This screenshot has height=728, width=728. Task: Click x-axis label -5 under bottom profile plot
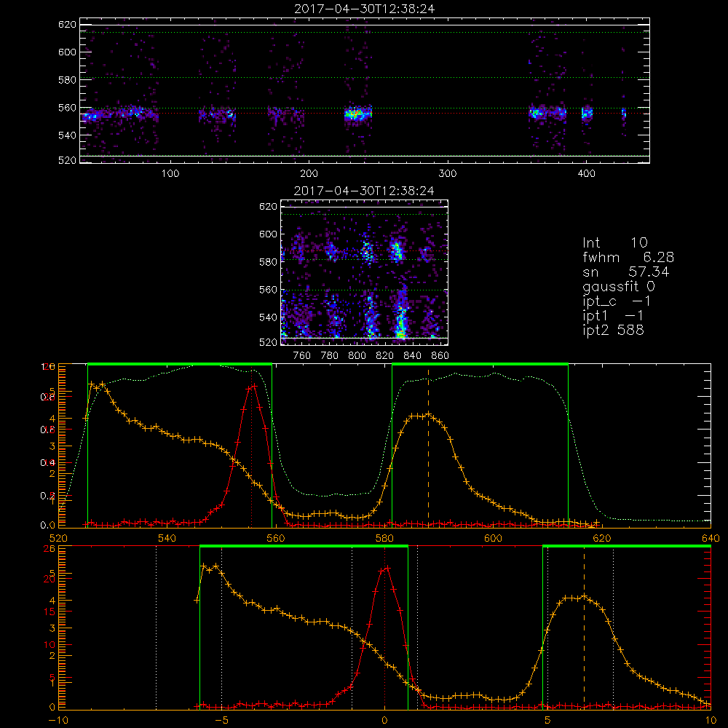pyautogui.click(x=222, y=720)
